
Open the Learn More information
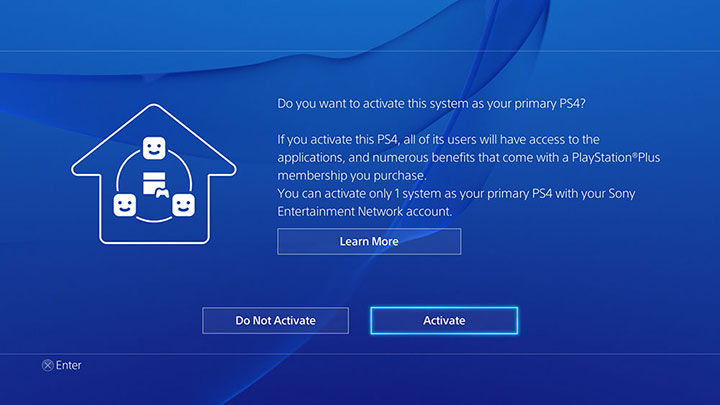coord(369,242)
